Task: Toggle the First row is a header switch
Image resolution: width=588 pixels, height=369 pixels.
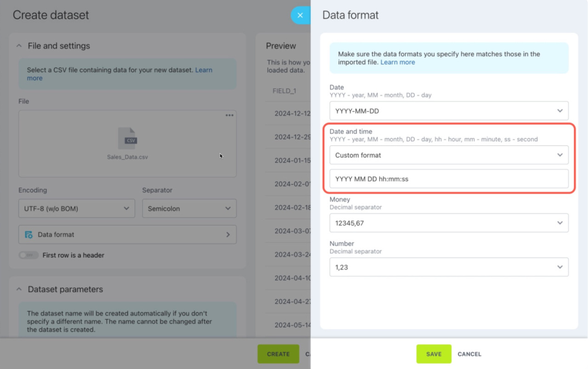Action: [28, 255]
